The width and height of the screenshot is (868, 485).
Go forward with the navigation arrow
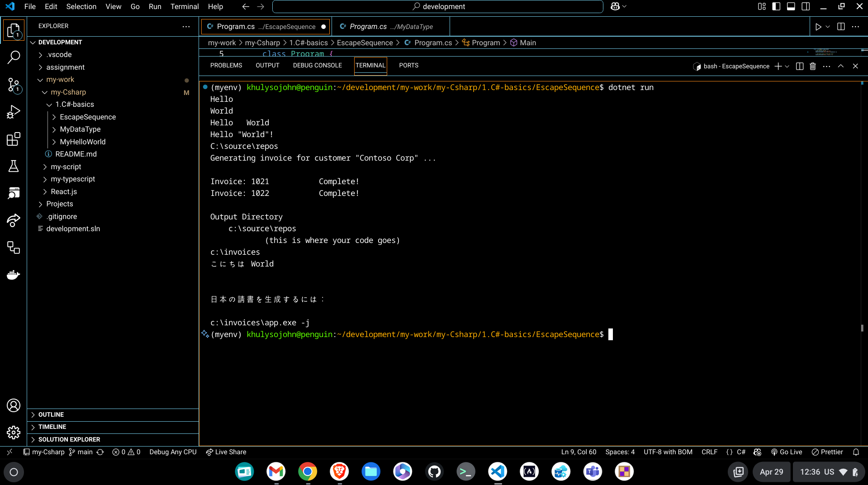tap(261, 6)
